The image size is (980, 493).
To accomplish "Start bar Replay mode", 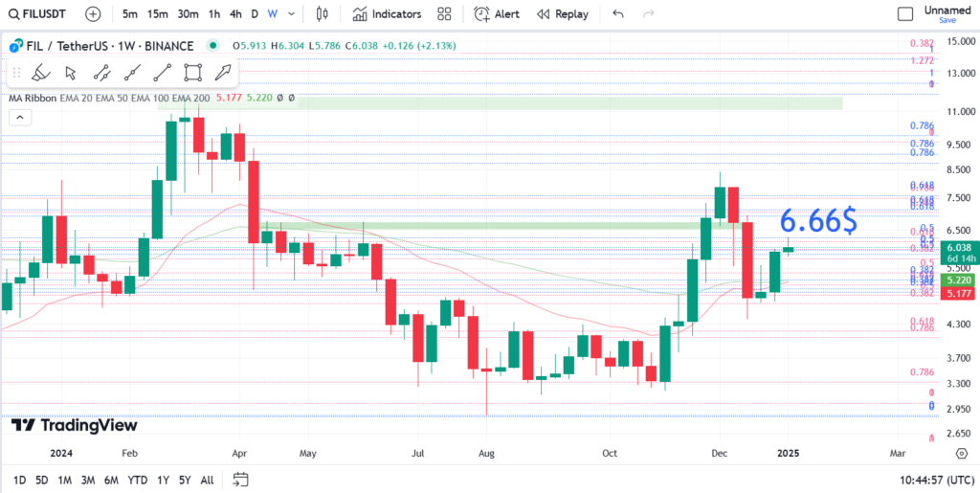I will (563, 14).
